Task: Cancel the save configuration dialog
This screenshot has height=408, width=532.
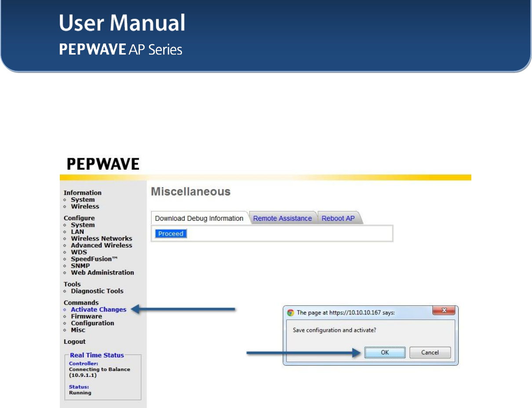Action: (430, 352)
